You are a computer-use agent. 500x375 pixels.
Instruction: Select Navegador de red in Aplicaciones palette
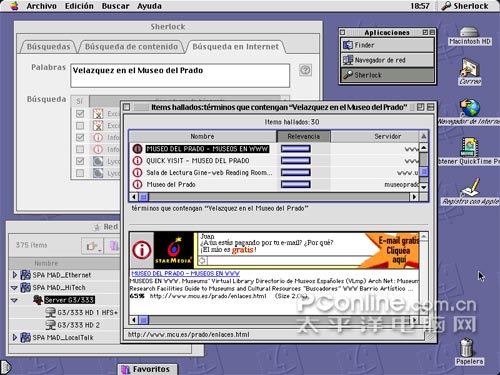point(388,60)
